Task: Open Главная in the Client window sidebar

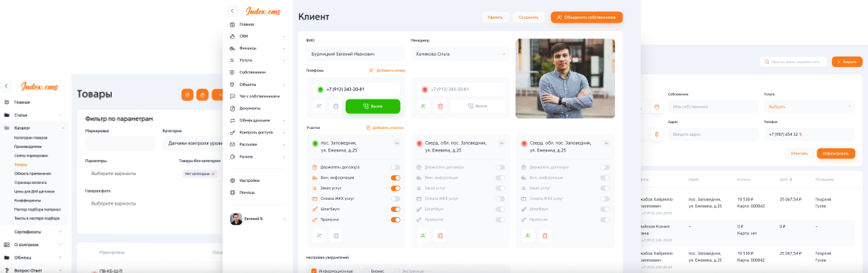Action: pyautogui.click(x=246, y=25)
